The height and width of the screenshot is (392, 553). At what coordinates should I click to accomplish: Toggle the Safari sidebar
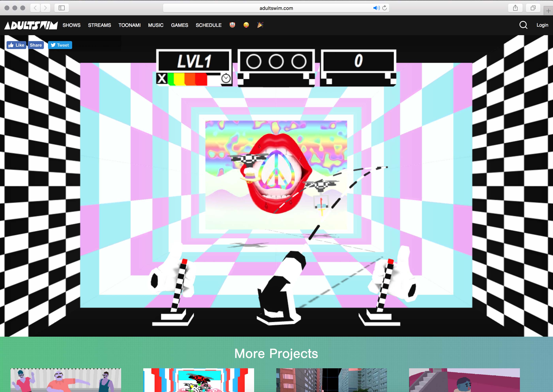[62, 8]
